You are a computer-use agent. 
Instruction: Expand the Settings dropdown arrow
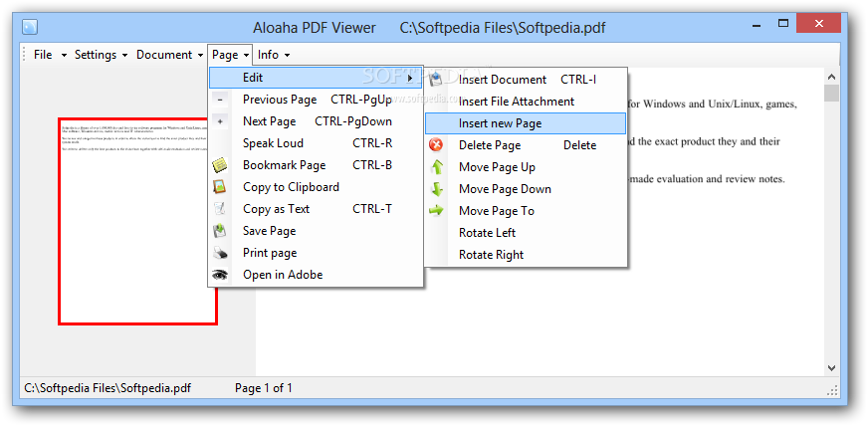pos(125,56)
